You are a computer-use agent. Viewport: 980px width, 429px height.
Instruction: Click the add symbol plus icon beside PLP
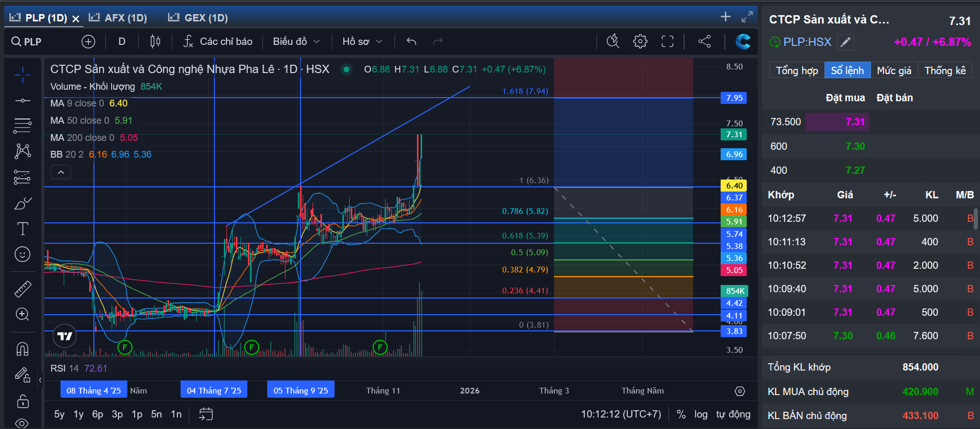[x=88, y=42]
